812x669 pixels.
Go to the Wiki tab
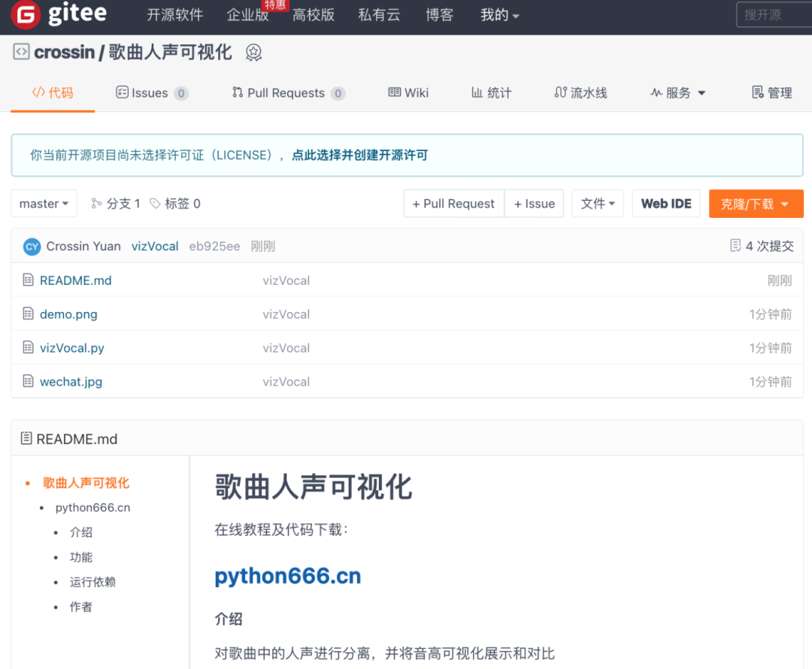click(x=408, y=92)
